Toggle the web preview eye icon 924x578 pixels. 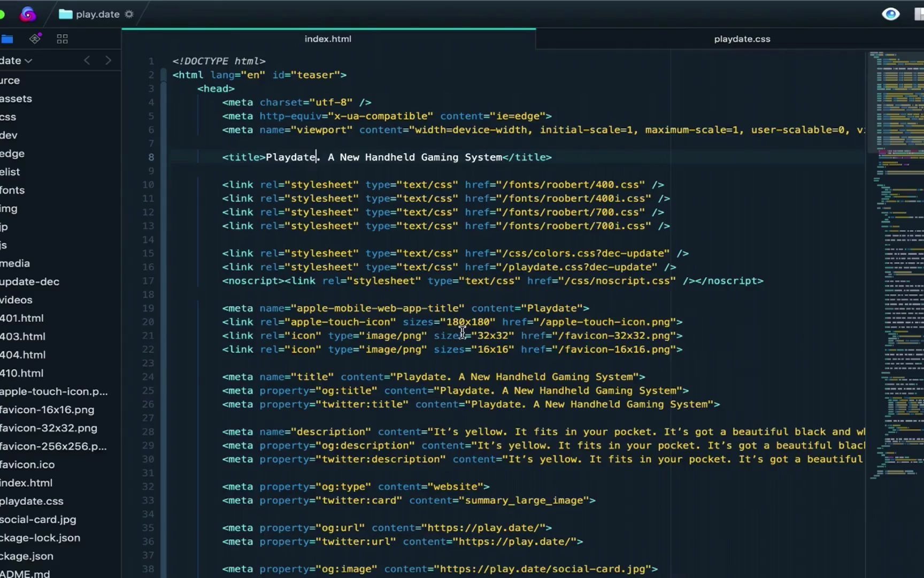(890, 14)
